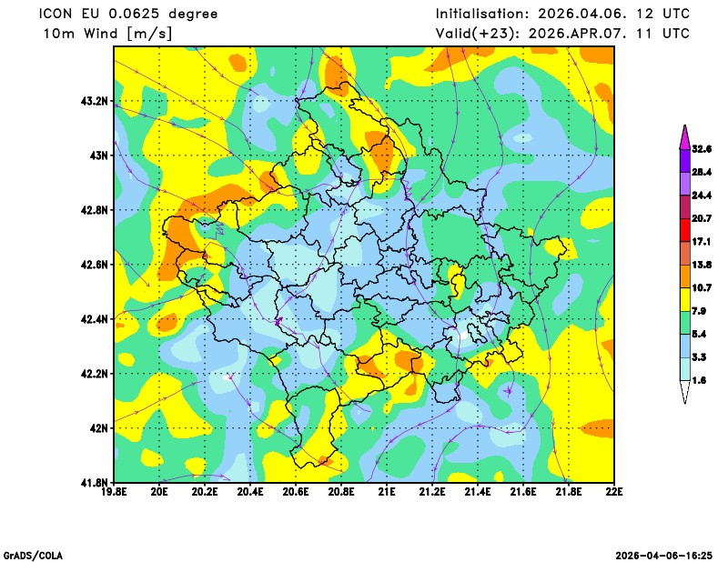Click the ICON EU 0.0625 degree title
Viewport: 728px width, 562px height.
129,14
